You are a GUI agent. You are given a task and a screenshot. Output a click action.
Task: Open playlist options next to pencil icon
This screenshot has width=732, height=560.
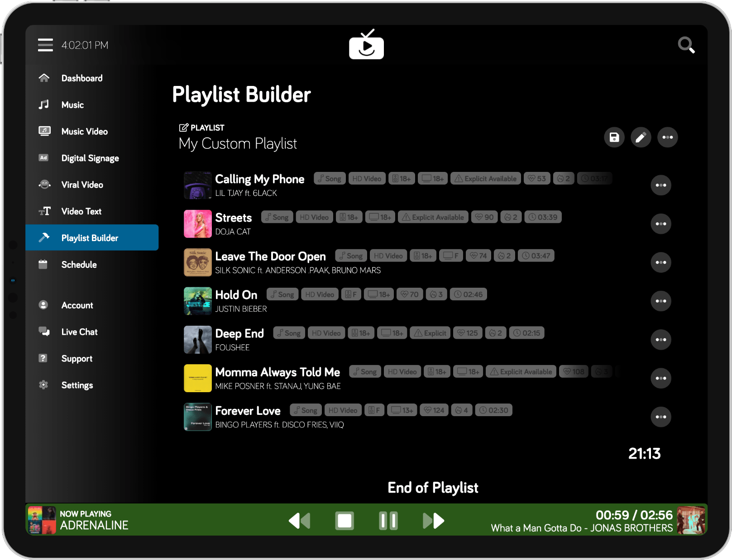click(668, 138)
